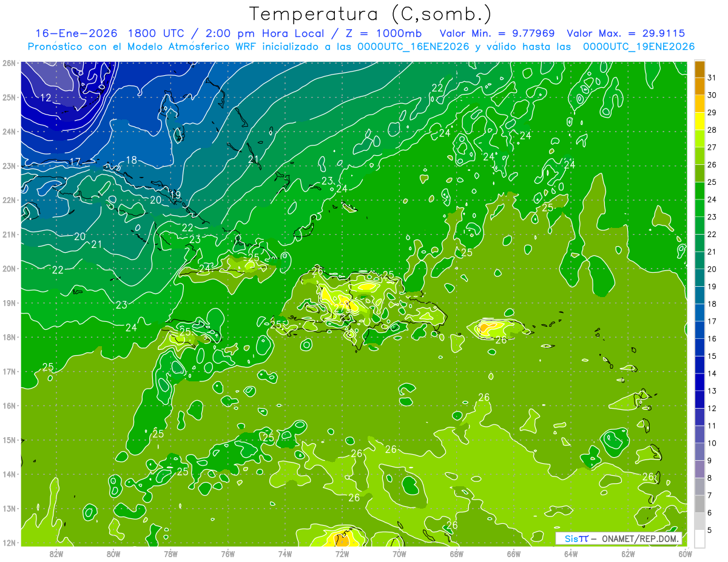Image resolution: width=728 pixels, height=562 pixels.
Task: Select valid-until time "0000UTC_19ENE2026"
Action: (639, 47)
